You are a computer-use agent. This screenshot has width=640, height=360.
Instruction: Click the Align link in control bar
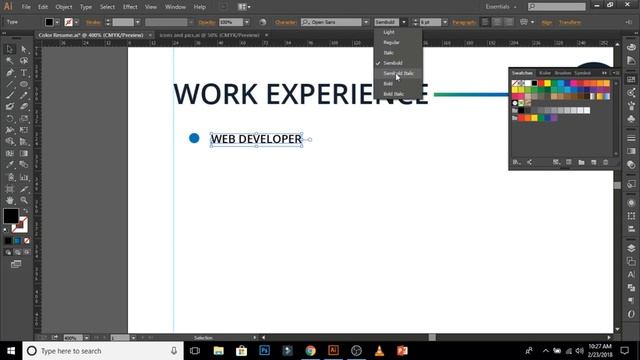tap(547, 22)
